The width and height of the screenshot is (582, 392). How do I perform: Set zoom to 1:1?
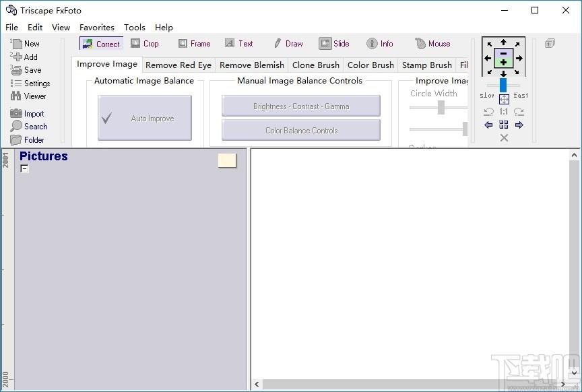point(503,111)
